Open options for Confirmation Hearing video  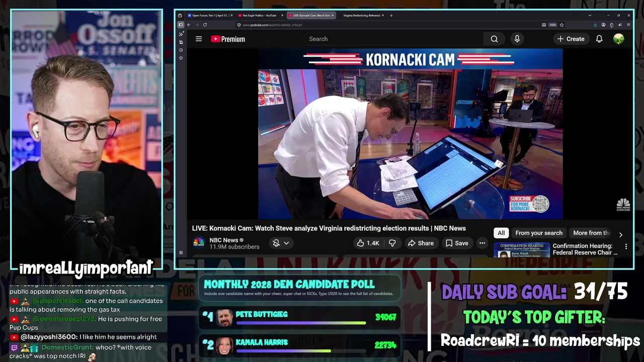coord(626,246)
